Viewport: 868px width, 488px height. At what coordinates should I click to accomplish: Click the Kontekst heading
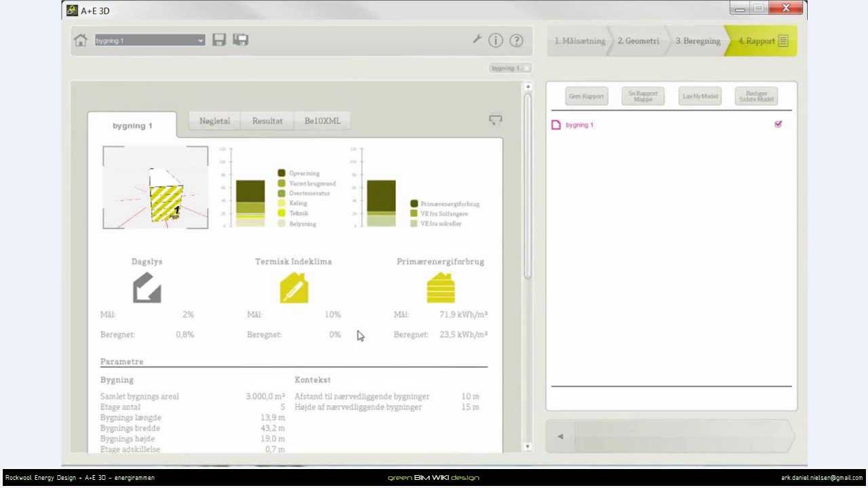[313, 380]
